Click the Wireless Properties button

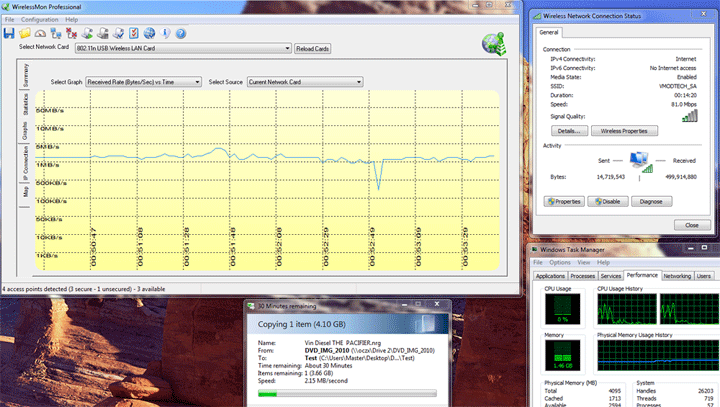click(x=624, y=131)
